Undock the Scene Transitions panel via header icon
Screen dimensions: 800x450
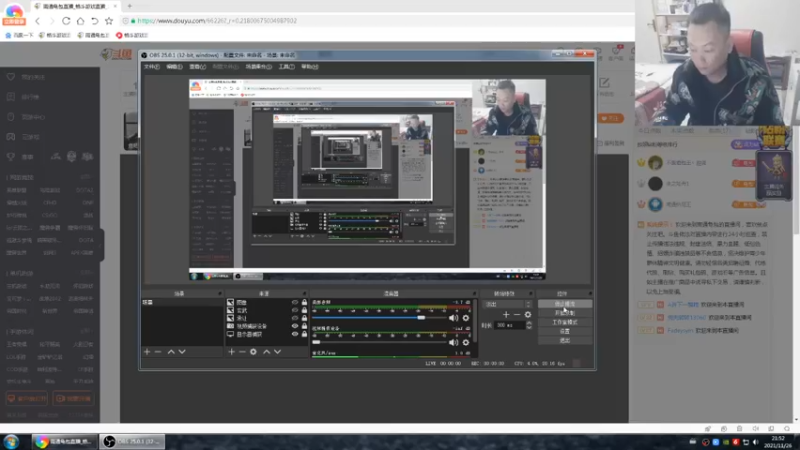[531, 294]
